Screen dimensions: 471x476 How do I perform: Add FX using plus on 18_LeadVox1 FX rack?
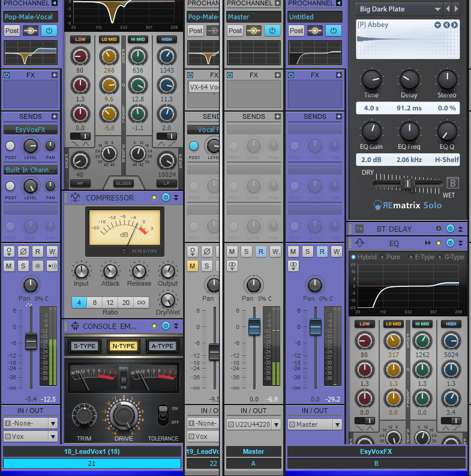(55, 75)
